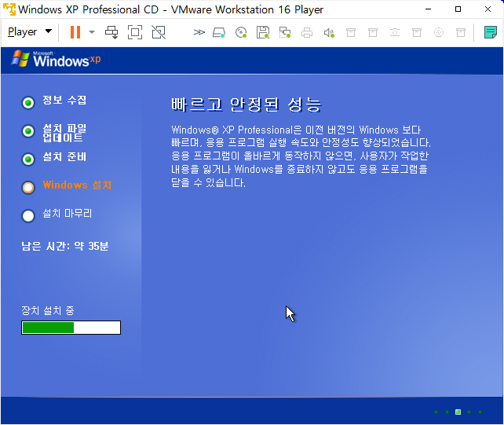
Task: Open the network adapter device icon
Action: (285, 32)
